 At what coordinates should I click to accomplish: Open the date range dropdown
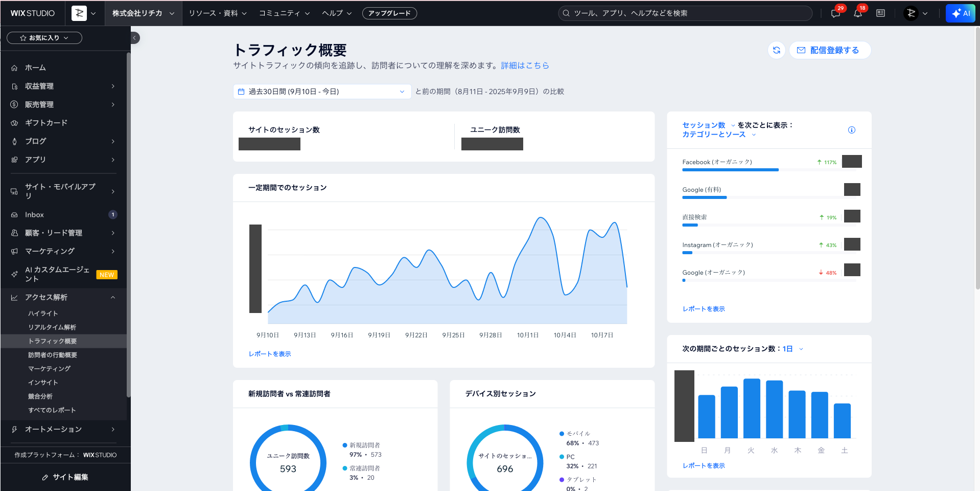click(322, 92)
